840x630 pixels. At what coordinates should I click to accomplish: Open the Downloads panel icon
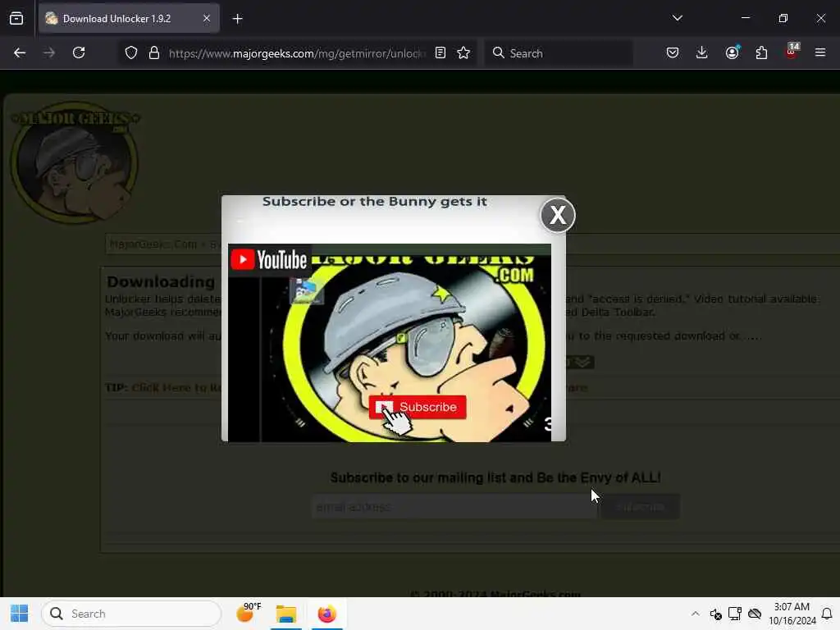click(x=702, y=52)
